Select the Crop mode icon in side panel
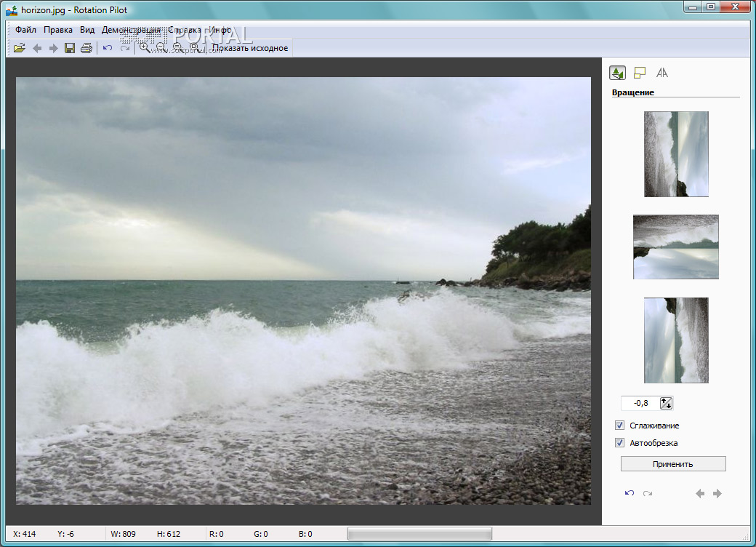 coord(639,73)
